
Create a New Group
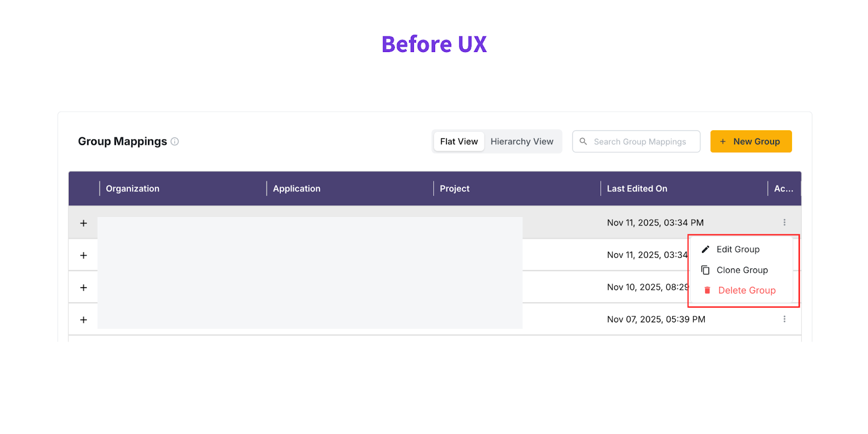click(x=751, y=142)
